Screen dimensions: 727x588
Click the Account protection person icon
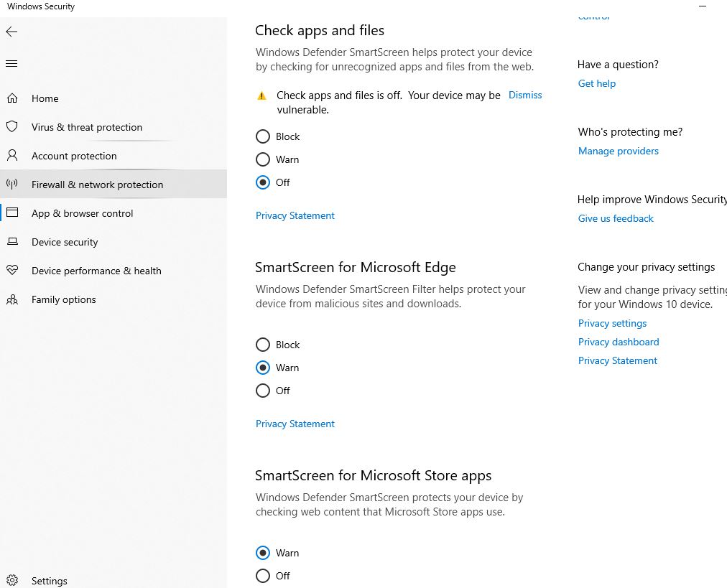pos(12,156)
